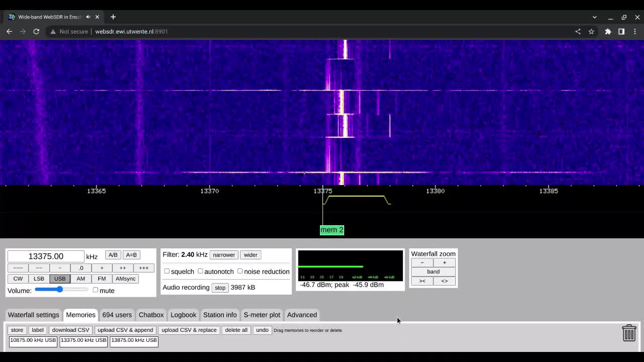
Task: Check the mute checkbox
Action: [x=96, y=290]
